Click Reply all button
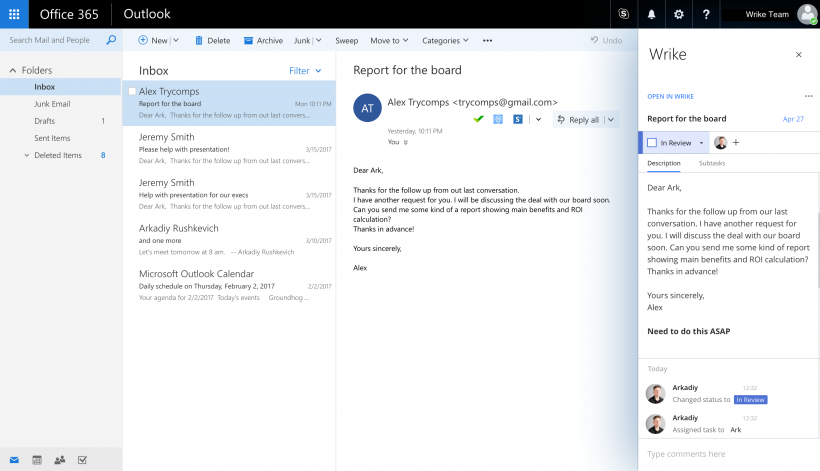The width and height of the screenshot is (820, 471). click(x=578, y=120)
